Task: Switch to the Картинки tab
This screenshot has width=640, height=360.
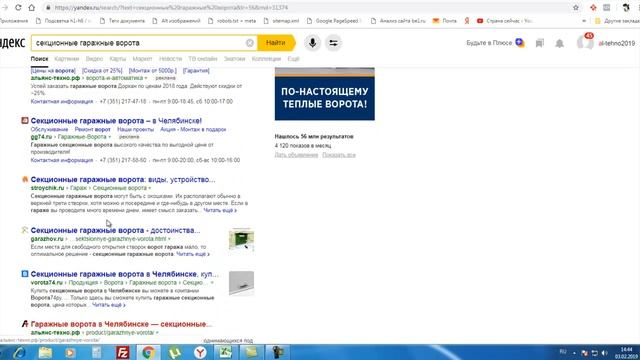Action: 67,59
